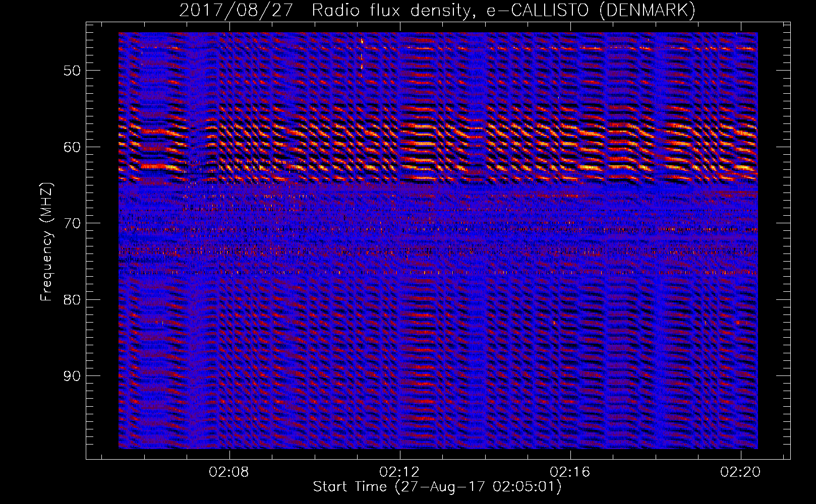Click the 02:08 time tick label

coord(229,472)
